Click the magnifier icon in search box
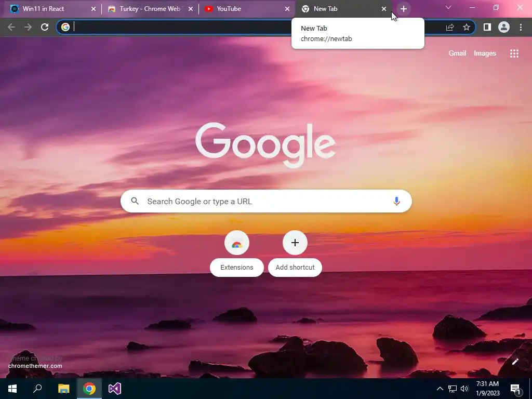 [135, 201]
